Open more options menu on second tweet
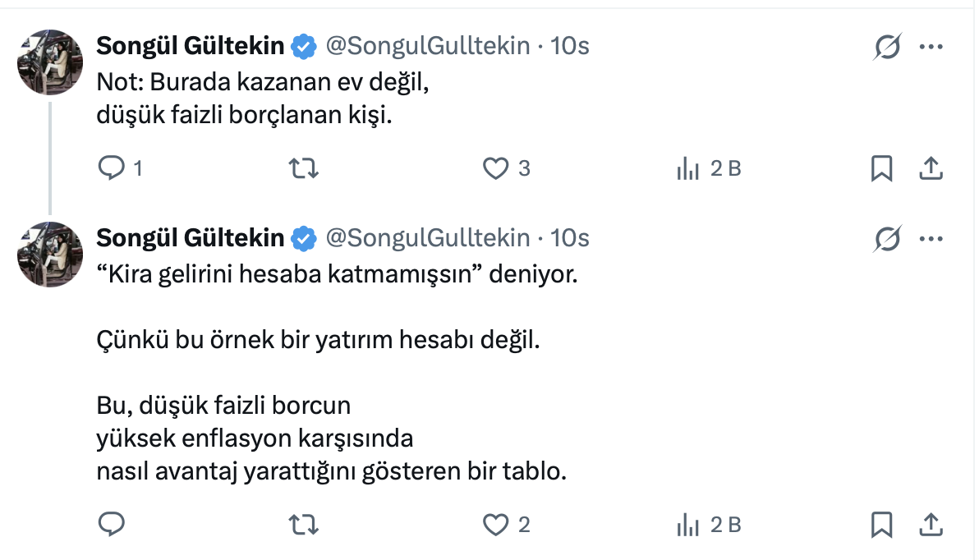The height and width of the screenshot is (560, 979). coord(931,239)
